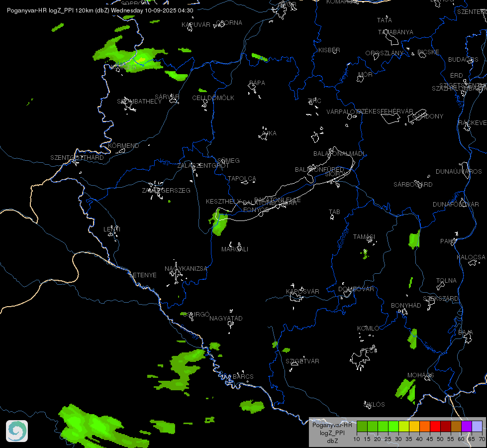Image resolution: width=487 pixels, height=448 pixels.
Task: Select the SIKLÓS city label
Action: [x=374, y=405]
